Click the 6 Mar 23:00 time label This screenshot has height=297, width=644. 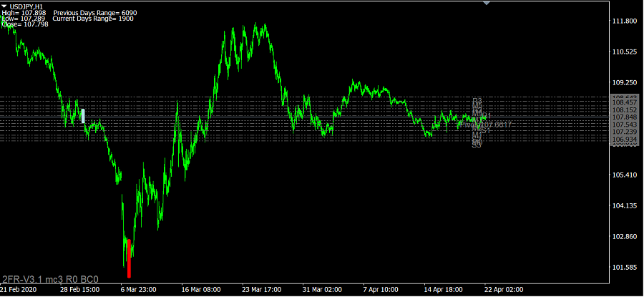(x=139, y=291)
